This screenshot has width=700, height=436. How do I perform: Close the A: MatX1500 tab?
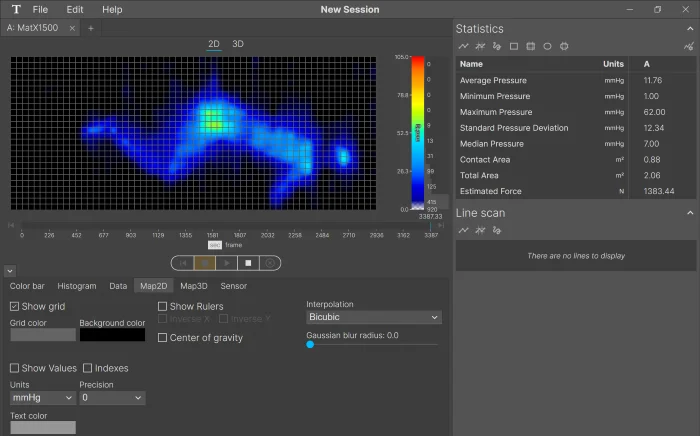pos(72,28)
